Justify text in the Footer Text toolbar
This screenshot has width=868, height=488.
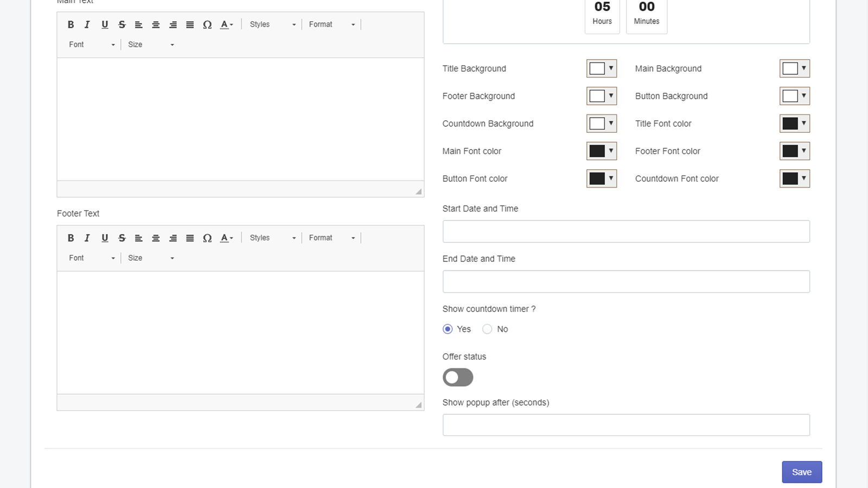click(x=190, y=238)
